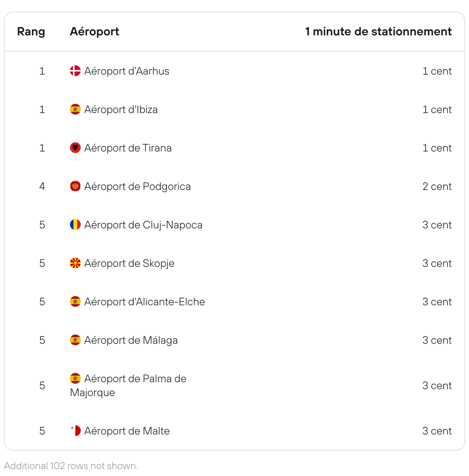Viewport: 469px width, 476px height.
Task: Click the Albanian flag icon beside Tirana
Action: click(75, 148)
